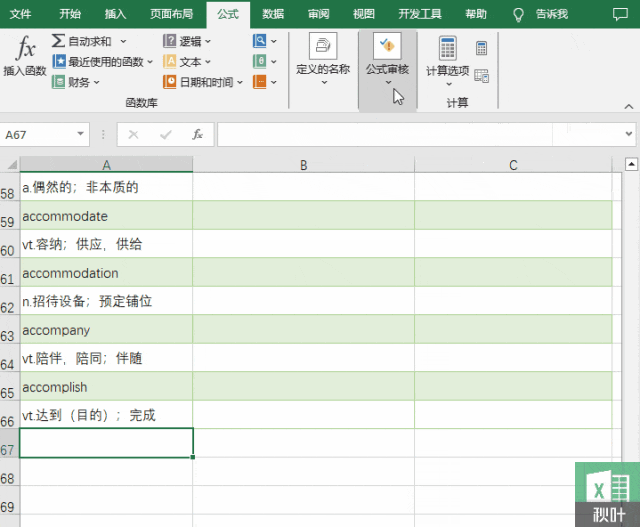
Task: Expand Defined Names dropdown chevron
Action: tap(324, 82)
